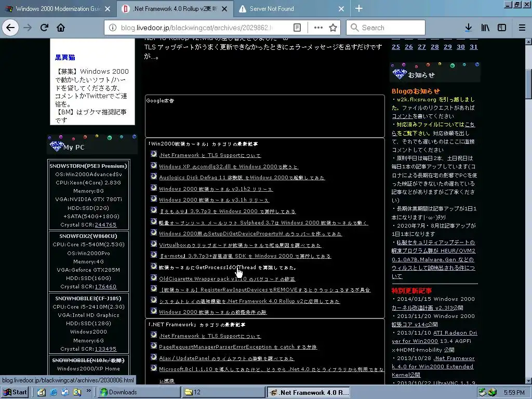Open the Firefox hamburger menu
This screenshot has height=399, width=532.
522,28
